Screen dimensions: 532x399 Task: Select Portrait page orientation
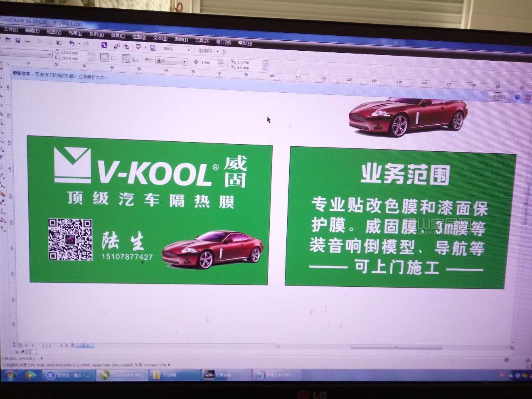click(105, 57)
